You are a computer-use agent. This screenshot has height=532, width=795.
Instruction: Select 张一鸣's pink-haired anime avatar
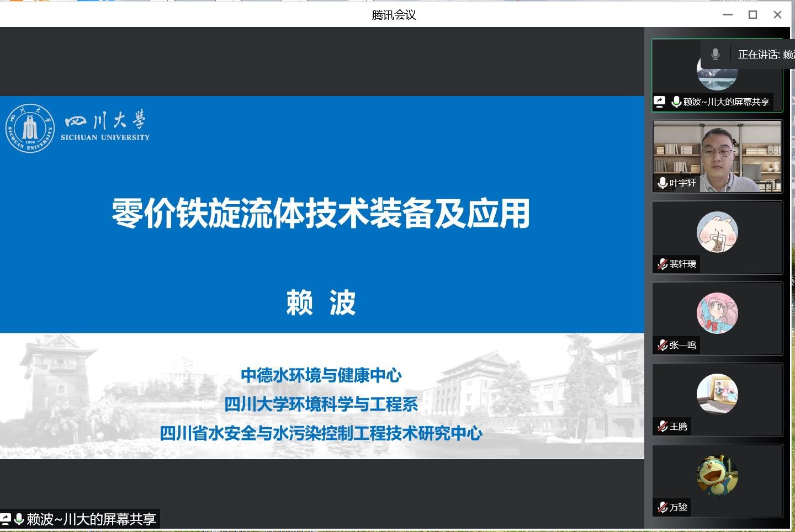click(x=717, y=313)
